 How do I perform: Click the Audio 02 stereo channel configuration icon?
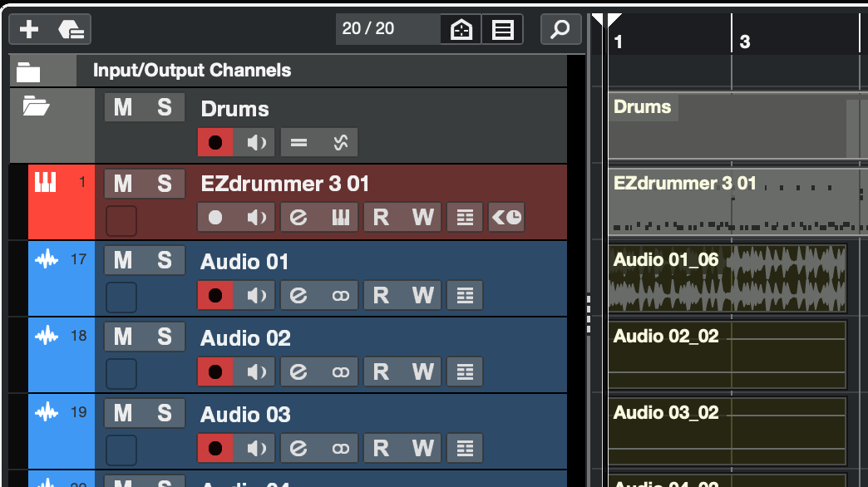[x=340, y=371]
